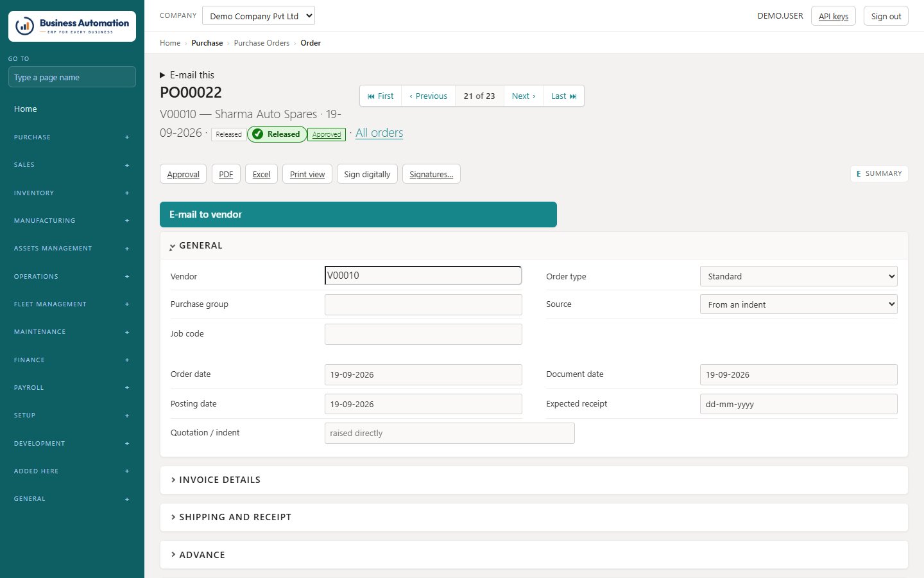Image resolution: width=924 pixels, height=578 pixels.
Task: Expand the Fleet Management plus icon
Action: click(127, 304)
